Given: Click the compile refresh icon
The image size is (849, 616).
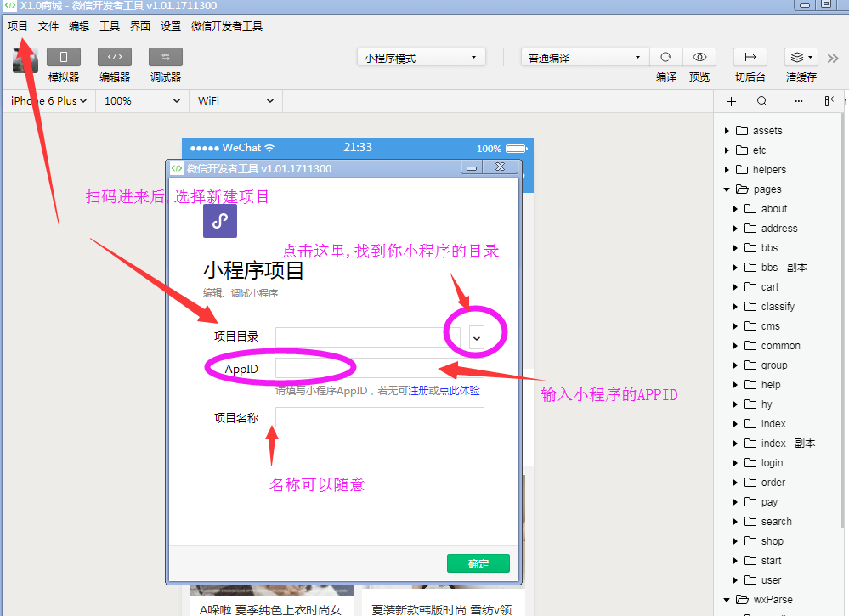Looking at the screenshot, I should pos(666,58).
